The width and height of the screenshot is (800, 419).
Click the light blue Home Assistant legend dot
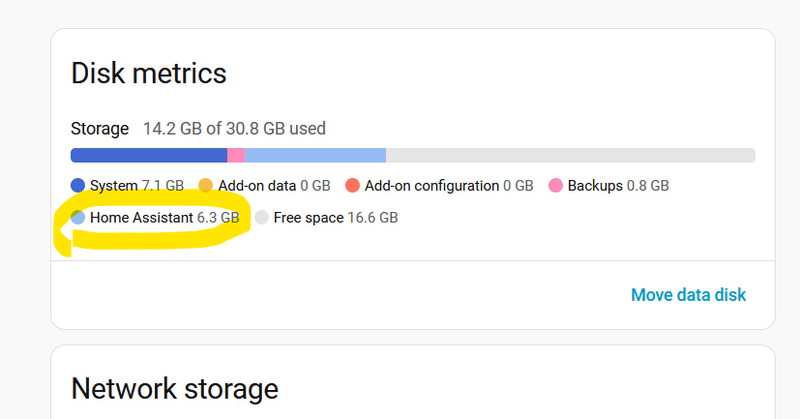[78, 217]
